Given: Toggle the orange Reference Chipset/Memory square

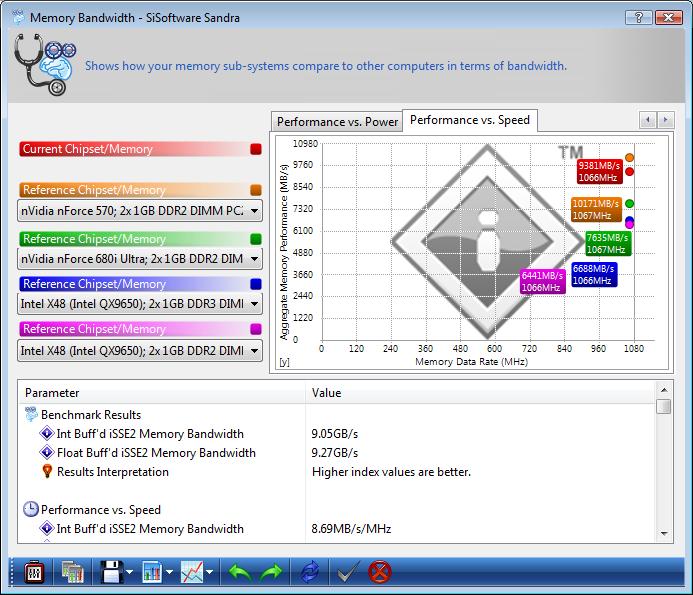Looking at the screenshot, I should pyautogui.click(x=256, y=190).
